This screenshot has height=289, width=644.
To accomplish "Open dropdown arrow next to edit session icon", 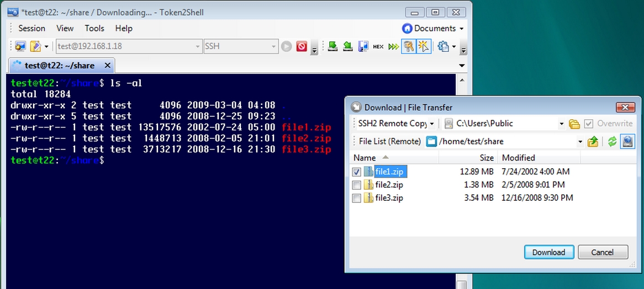I will tap(46, 46).
